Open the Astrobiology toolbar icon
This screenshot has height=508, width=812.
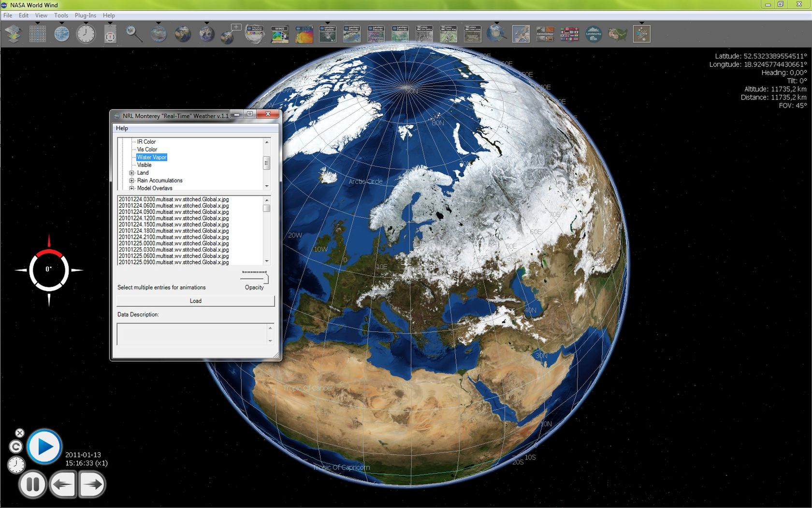(545, 34)
